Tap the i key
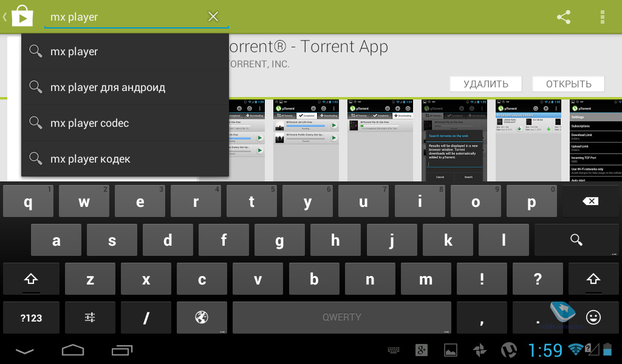Screen dimensions: 622x364 (420, 201)
